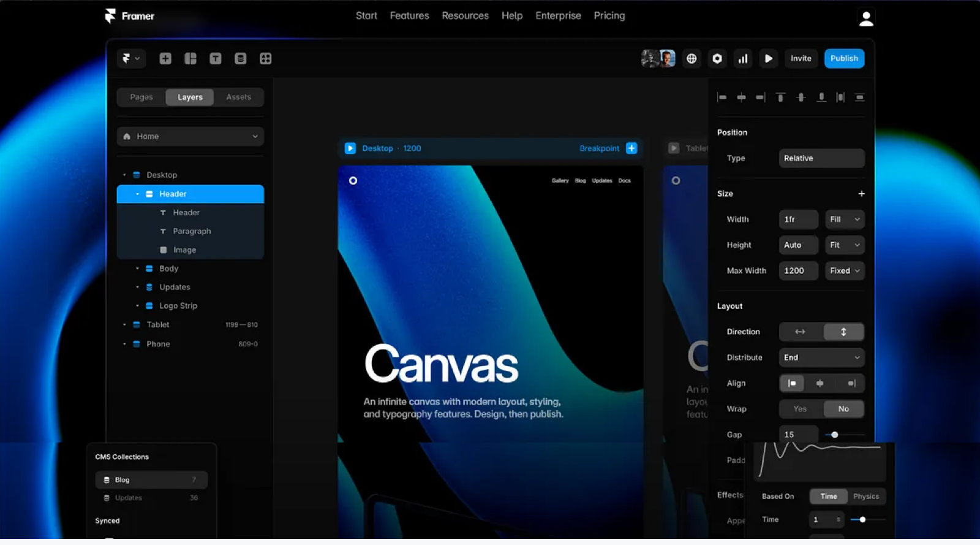
Task: Expand the Updates layer arrow
Action: 137,287
